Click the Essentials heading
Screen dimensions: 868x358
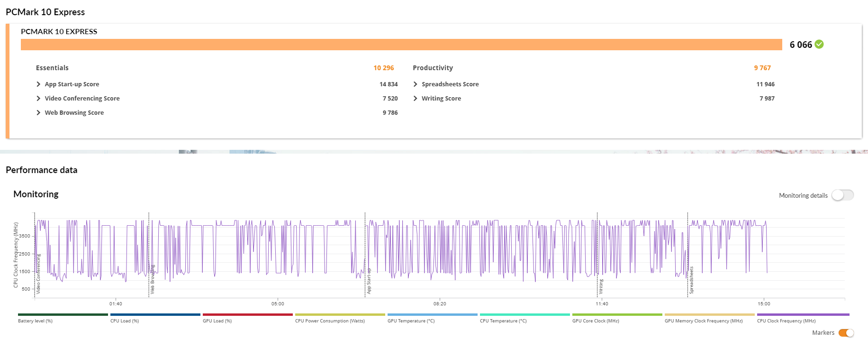click(52, 68)
